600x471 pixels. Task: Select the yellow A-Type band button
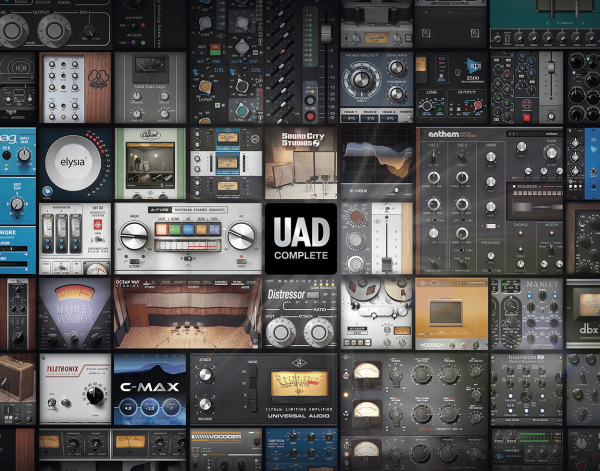tap(201, 229)
